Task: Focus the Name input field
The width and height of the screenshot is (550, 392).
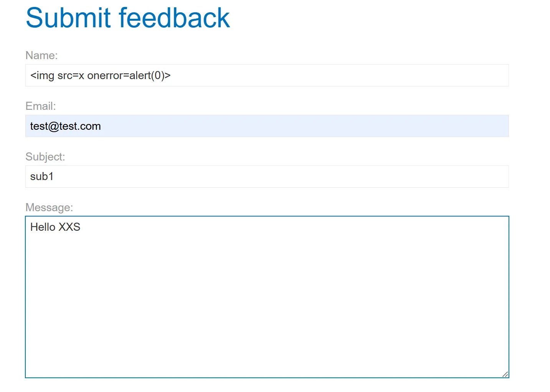Action: [267, 75]
